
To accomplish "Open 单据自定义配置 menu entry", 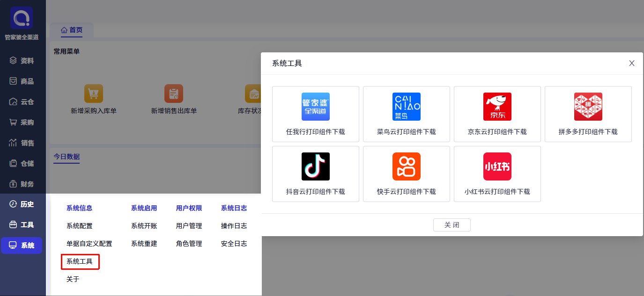I will pos(89,244).
